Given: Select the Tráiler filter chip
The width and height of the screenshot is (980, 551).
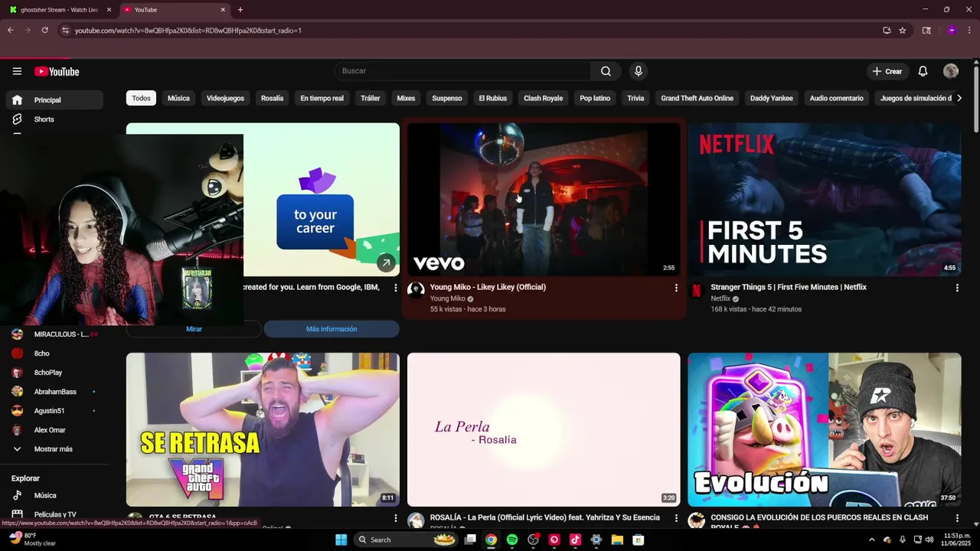Looking at the screenshot, I should pyautogui.click(x=370, y=98).
